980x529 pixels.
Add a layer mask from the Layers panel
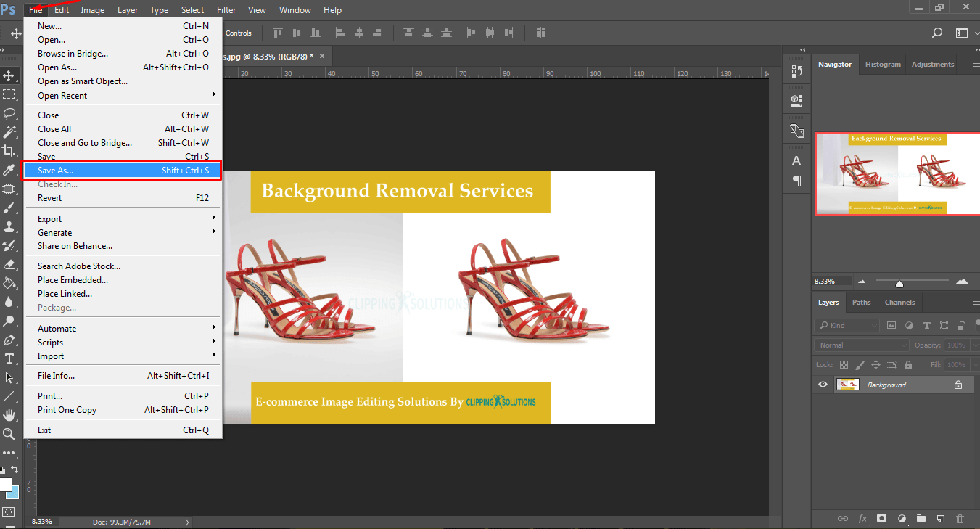tap(881, 518)
